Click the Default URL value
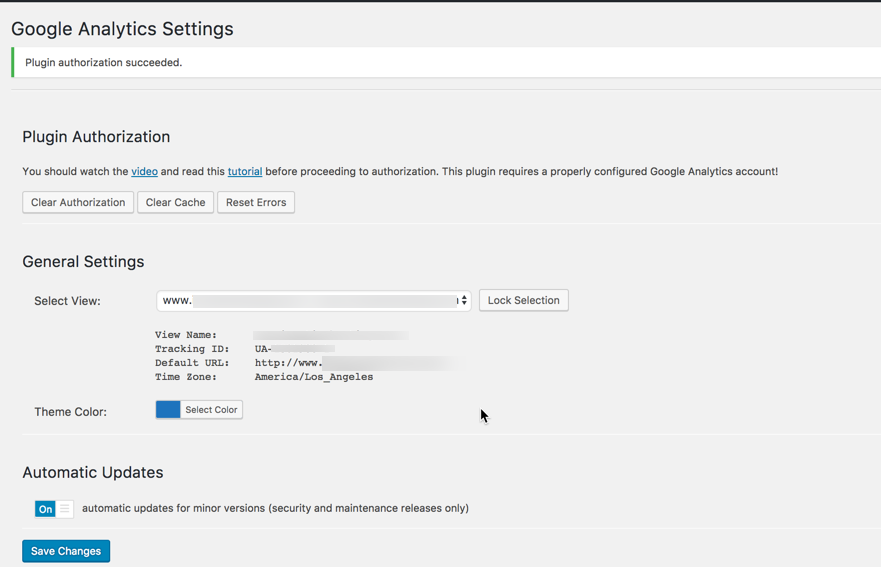 click(355, 363)
